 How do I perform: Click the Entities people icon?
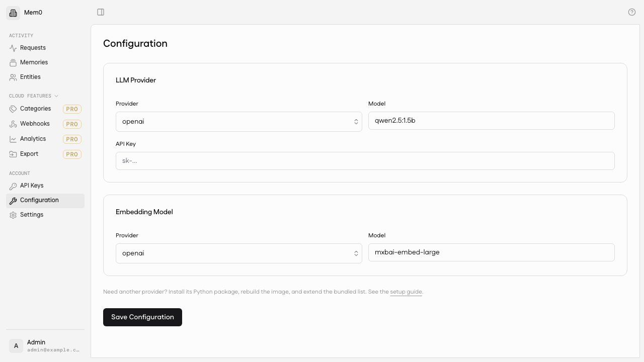13,77
